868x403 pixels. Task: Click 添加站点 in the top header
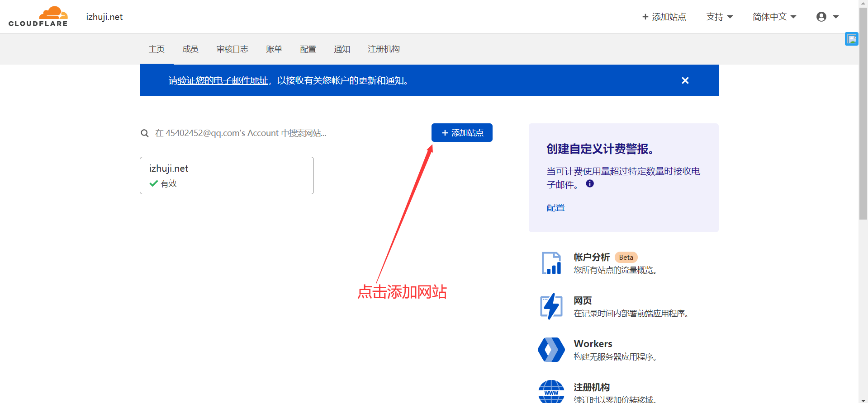664,17
